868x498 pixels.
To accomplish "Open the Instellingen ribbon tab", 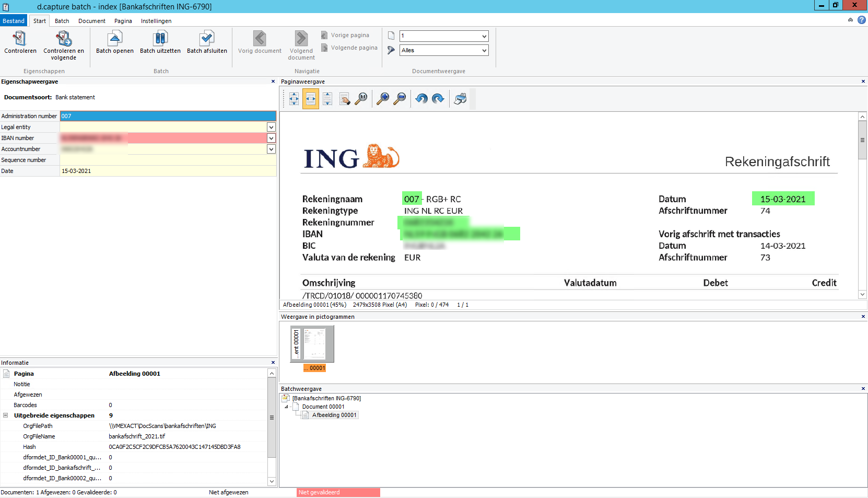I will tap(156, 21).
